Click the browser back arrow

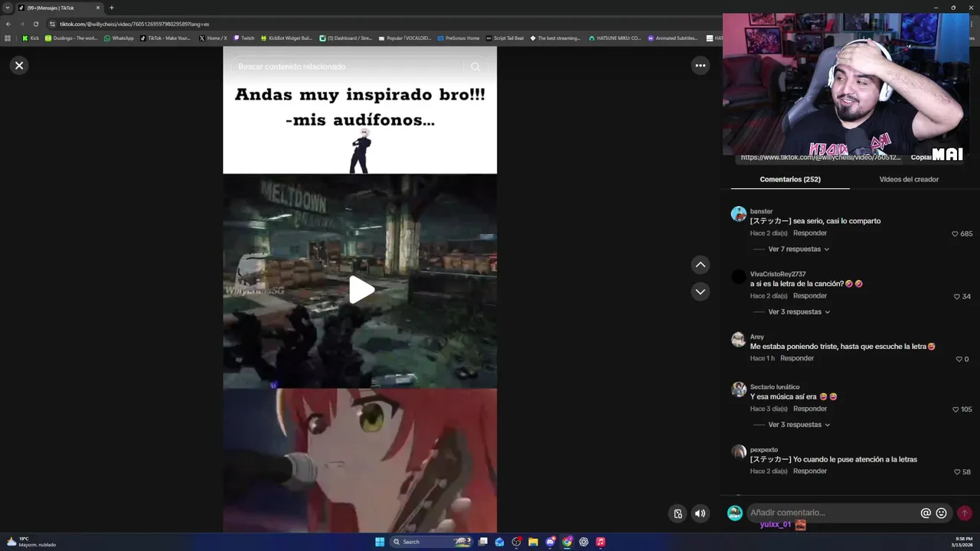coord(8,24)
